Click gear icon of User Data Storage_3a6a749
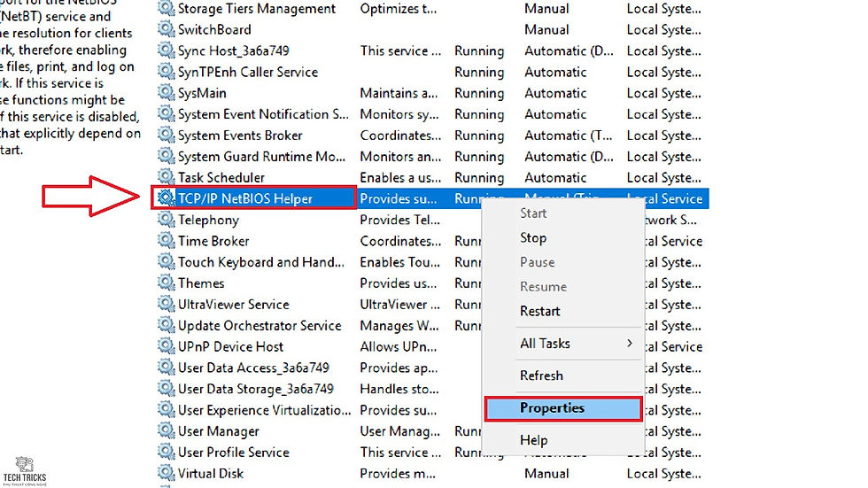The width and height of the screenshot is (868, 488). 166,389
